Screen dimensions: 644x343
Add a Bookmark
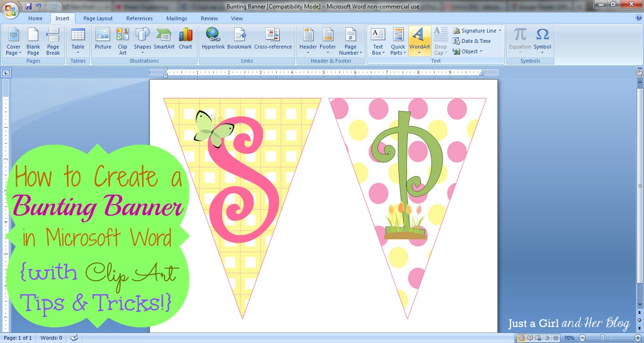(x=239, y=39)
